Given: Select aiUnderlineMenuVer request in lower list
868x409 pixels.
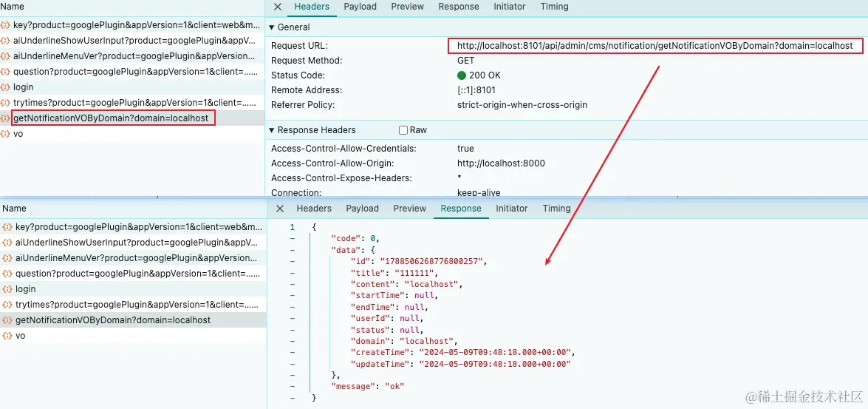Looking at the screenshot, I should pyautogui.click(x=133, y=257).
